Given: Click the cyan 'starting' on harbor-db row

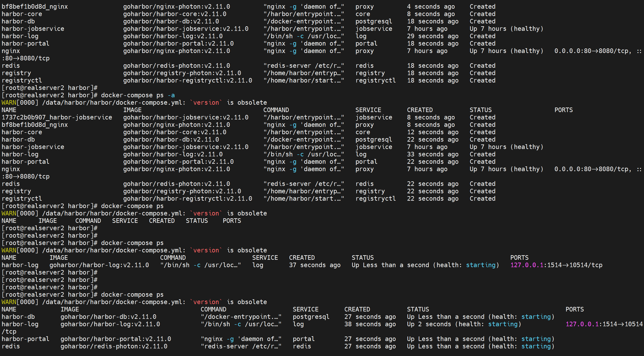Looking at the screenshot, I should [x=536, y=317].
